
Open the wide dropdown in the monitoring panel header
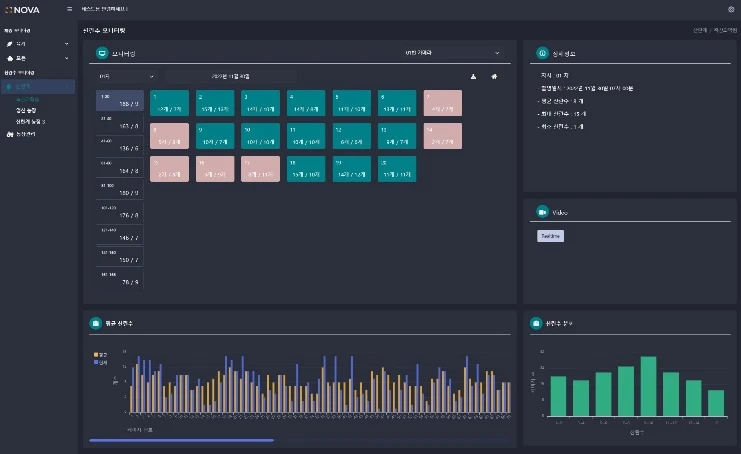(451, 53)
